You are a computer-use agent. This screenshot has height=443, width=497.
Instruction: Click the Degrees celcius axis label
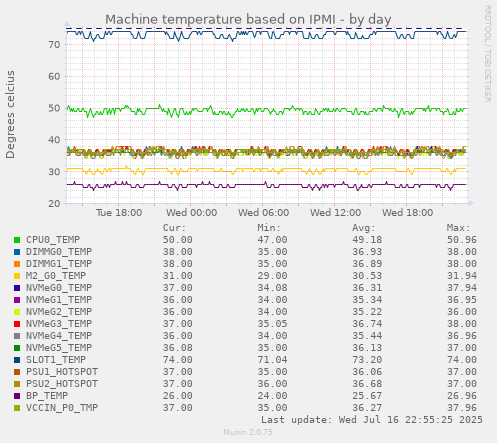coord(10,115)
